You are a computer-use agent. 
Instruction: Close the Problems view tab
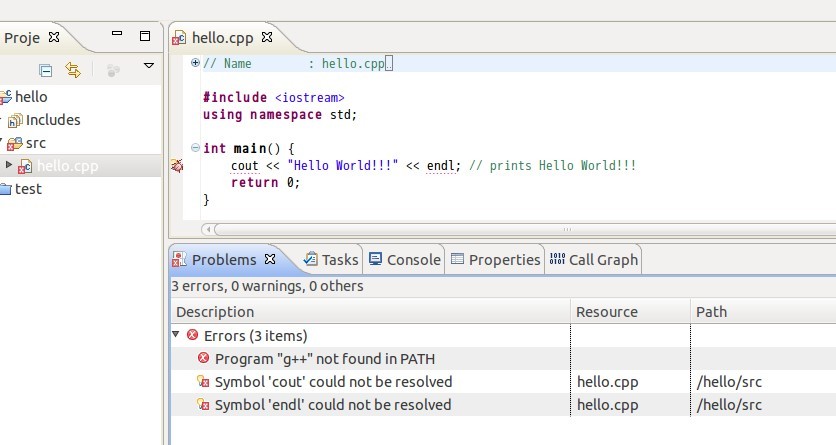pyautogui.click(x=270, y=259)
